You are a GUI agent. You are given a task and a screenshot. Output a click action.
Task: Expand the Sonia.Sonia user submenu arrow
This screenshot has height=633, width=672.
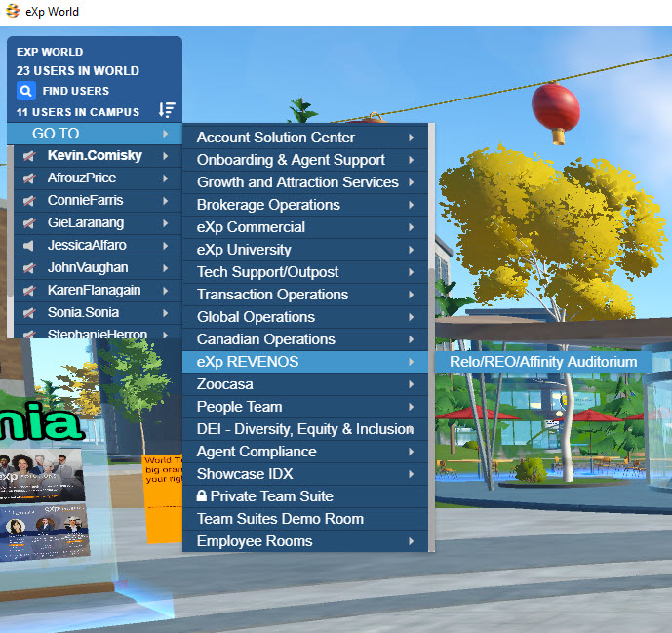point(166,313)
